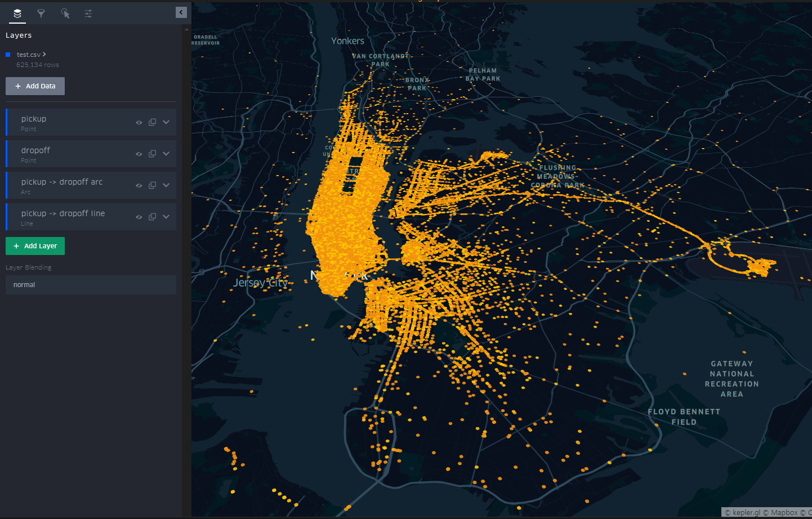This screenshot has width=812, height=519.
Task: Click the Yonkers map label
Action: click(347, 41)
